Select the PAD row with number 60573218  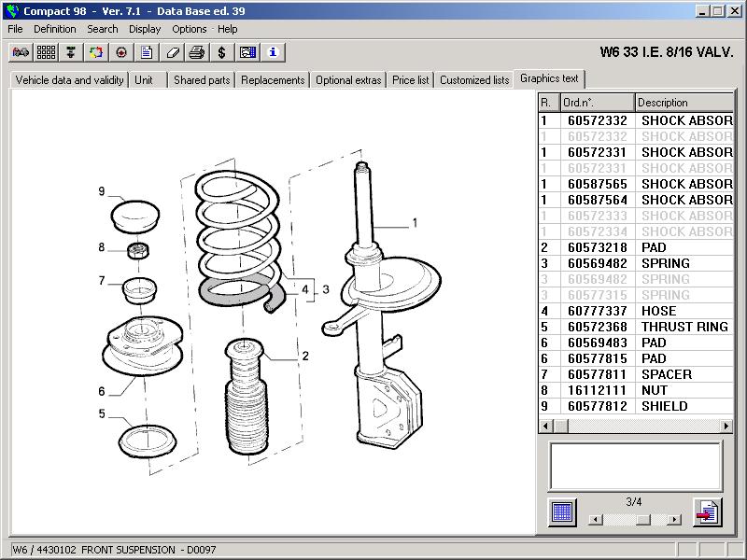coord(636,247)
